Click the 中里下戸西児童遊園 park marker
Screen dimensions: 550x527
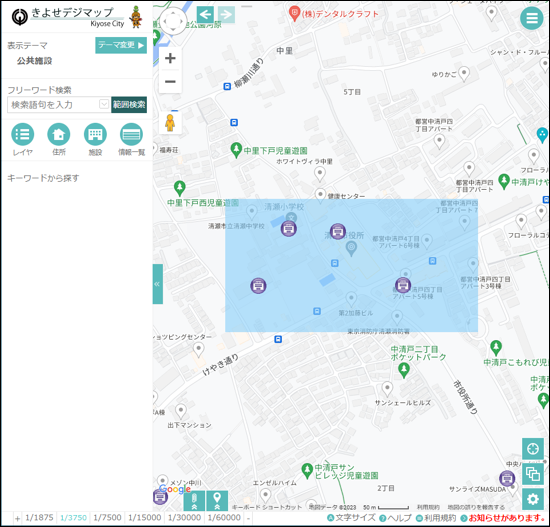pos(180,188)
